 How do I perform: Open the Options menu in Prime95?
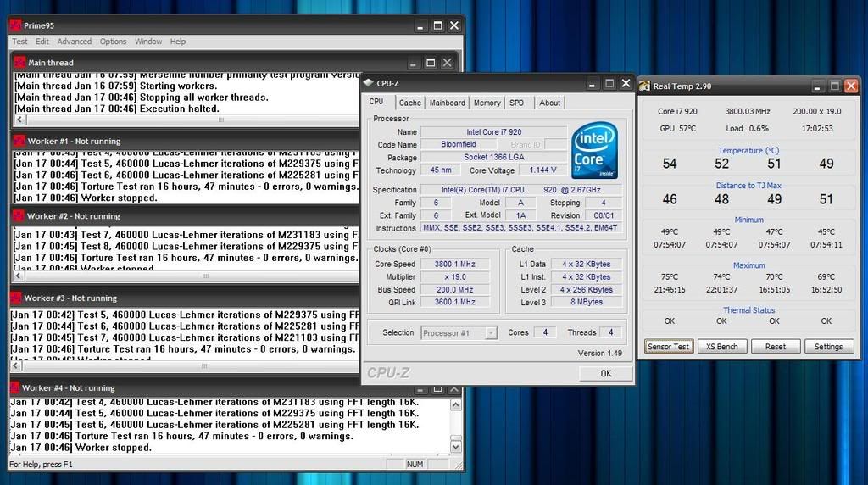click(113, 42)
